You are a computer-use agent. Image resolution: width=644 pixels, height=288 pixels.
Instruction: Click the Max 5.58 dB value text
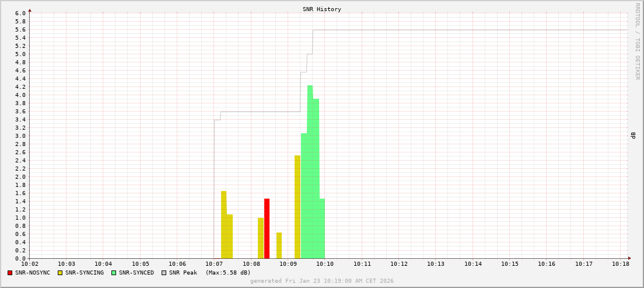[228, 273]
